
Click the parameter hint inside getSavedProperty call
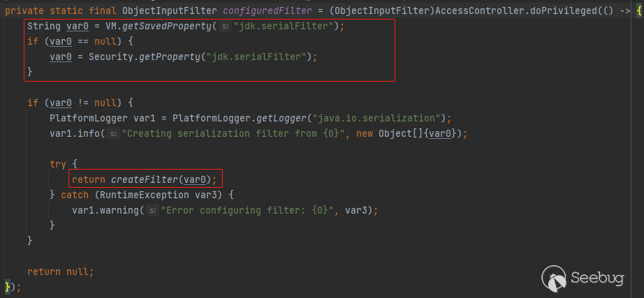coord(225,27)
